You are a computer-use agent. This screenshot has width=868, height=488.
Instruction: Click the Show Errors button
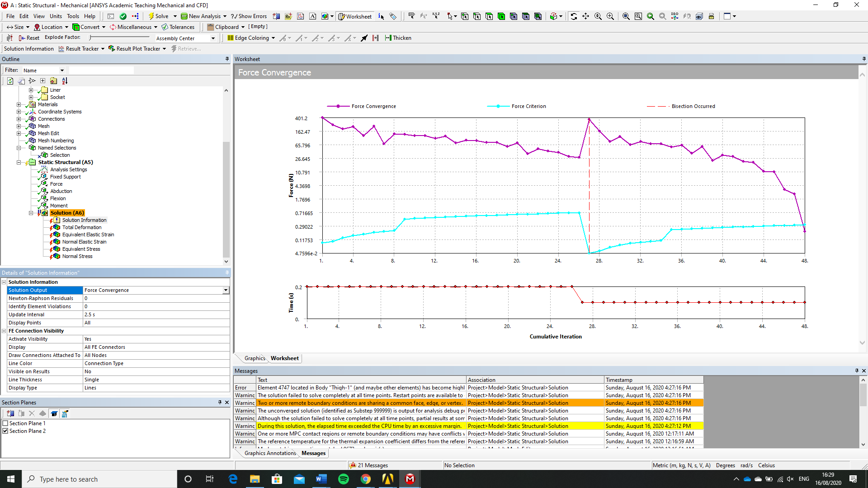click(249, 16)
